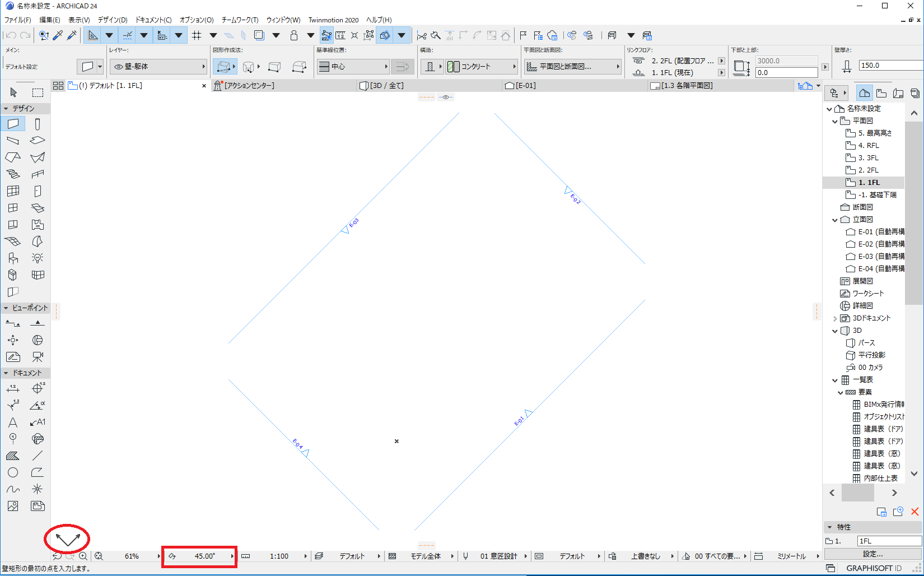Toggle the grid snap icon in the toolbar
Viewport: 924px width, 576px height.
197,35
